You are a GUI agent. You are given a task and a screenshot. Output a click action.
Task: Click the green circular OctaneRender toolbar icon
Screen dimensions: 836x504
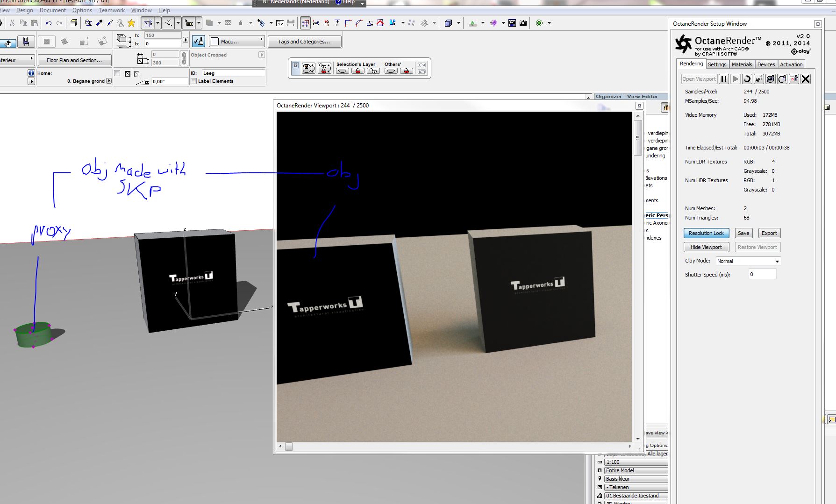tap(539, 23)
